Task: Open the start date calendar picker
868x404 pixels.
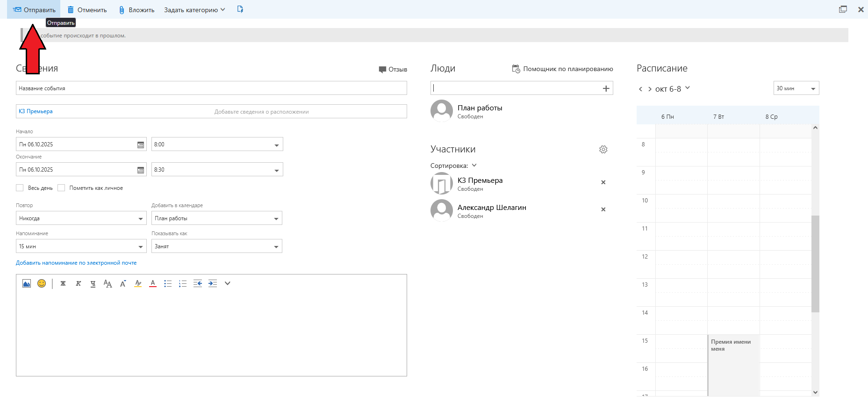Action: [141, 144]
